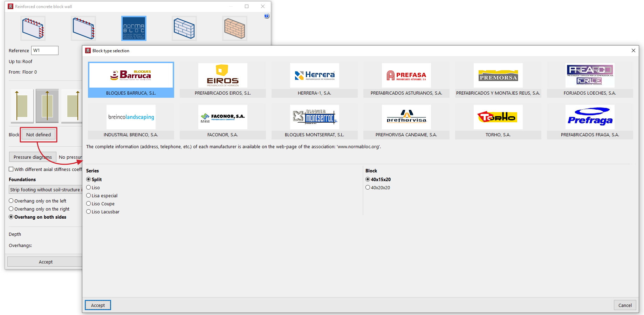
Task: Select the orange brick wall icon
Action: [235, 28]
